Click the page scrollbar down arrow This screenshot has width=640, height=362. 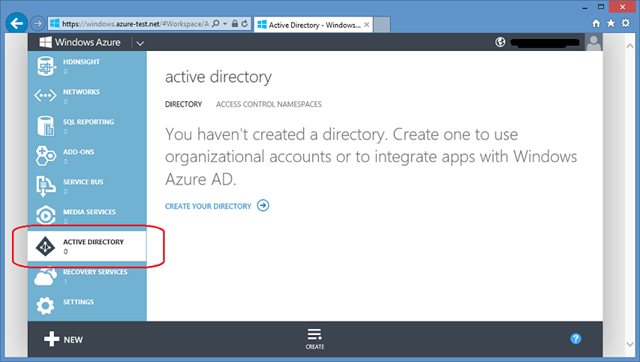pos(630,344)
